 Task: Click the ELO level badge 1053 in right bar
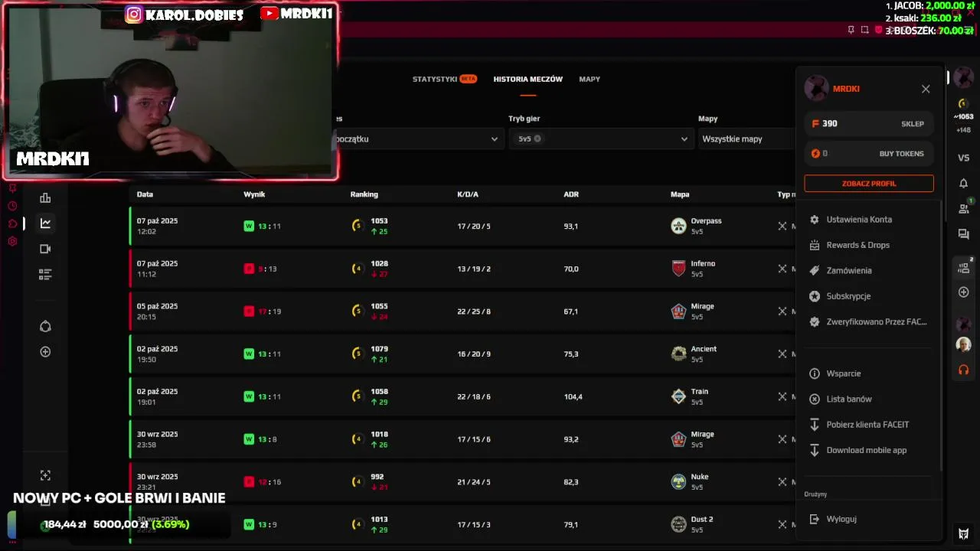coord(964,110)
